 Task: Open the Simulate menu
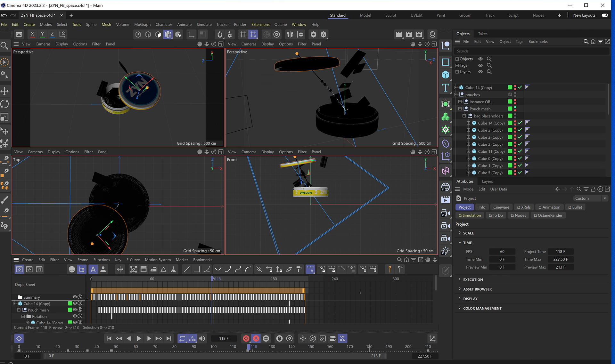204,24
